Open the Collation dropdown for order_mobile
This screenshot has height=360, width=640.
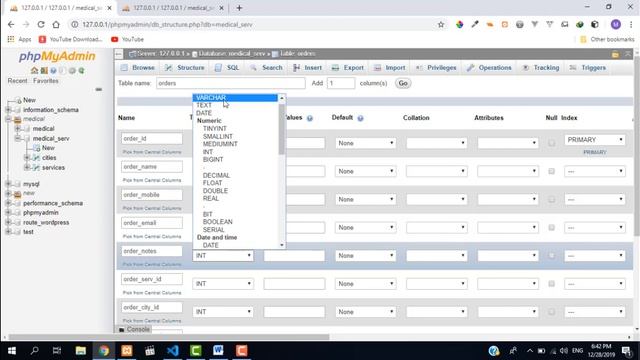437,199
